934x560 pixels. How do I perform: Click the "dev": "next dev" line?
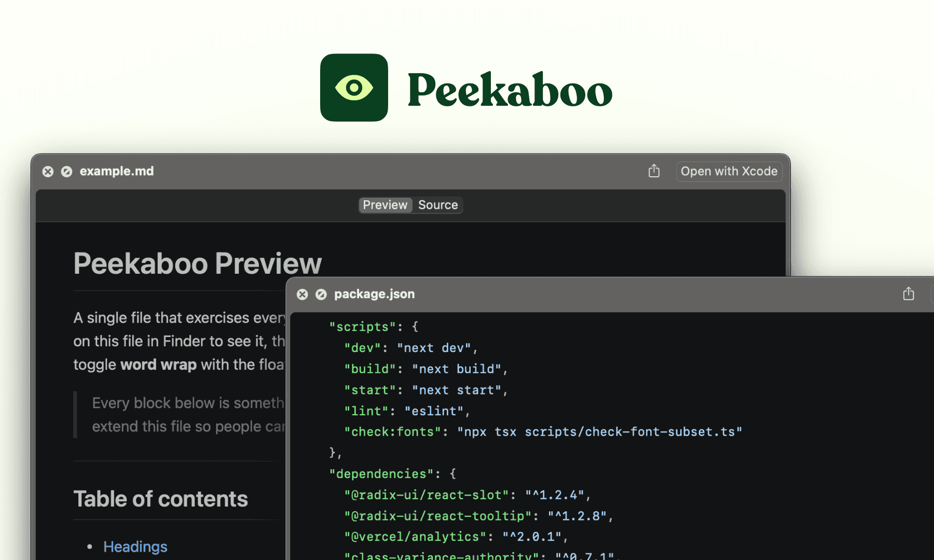pos(410,348)
